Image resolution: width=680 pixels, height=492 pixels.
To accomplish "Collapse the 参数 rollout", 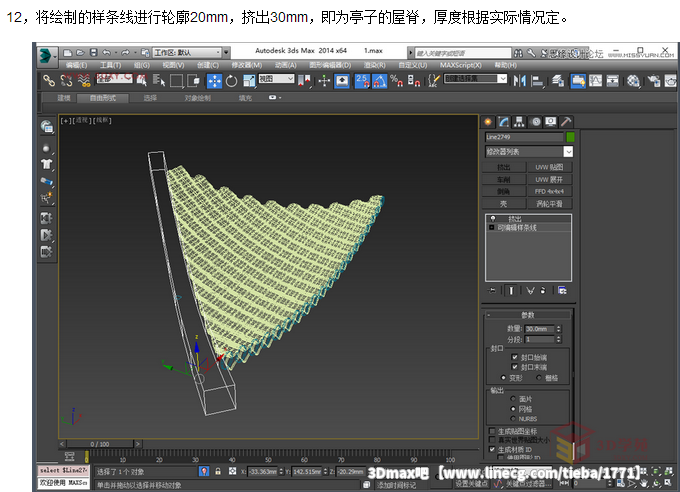I will point(528,315).
